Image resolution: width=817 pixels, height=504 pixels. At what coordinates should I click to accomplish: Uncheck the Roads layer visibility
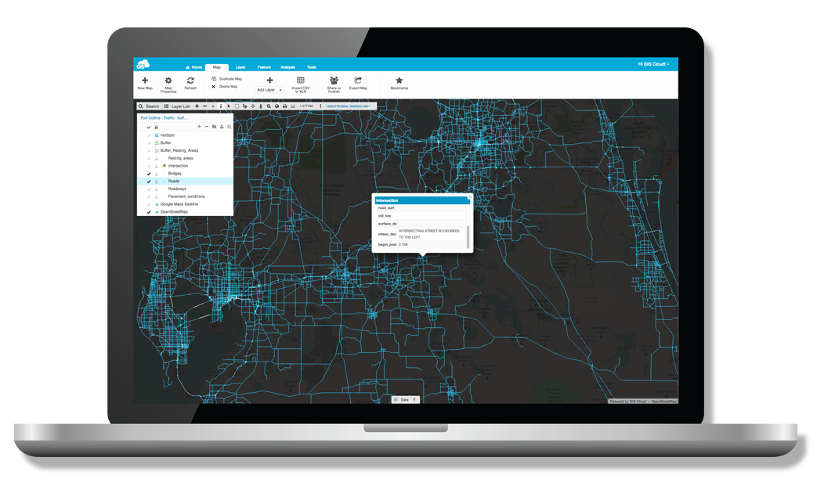148,181
